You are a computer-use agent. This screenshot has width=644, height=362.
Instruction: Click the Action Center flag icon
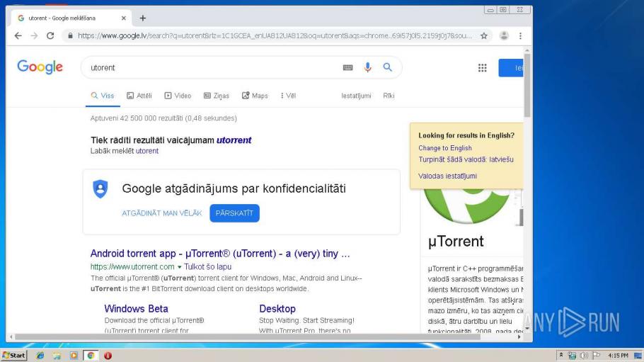596,355
